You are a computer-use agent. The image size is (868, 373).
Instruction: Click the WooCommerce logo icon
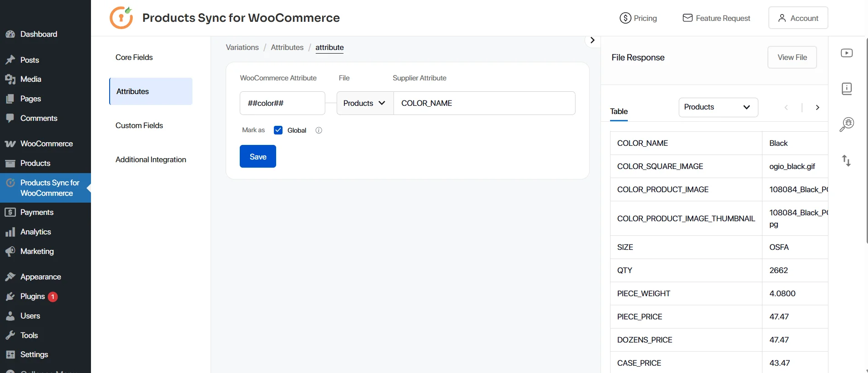10,144
